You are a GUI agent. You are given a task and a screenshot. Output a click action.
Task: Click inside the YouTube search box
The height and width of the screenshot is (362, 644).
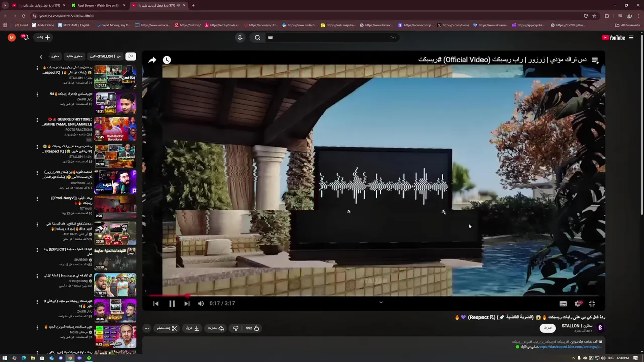332,37
